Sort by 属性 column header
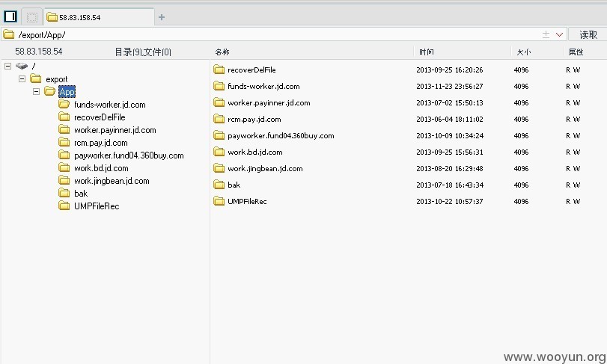 pos(576,52)
